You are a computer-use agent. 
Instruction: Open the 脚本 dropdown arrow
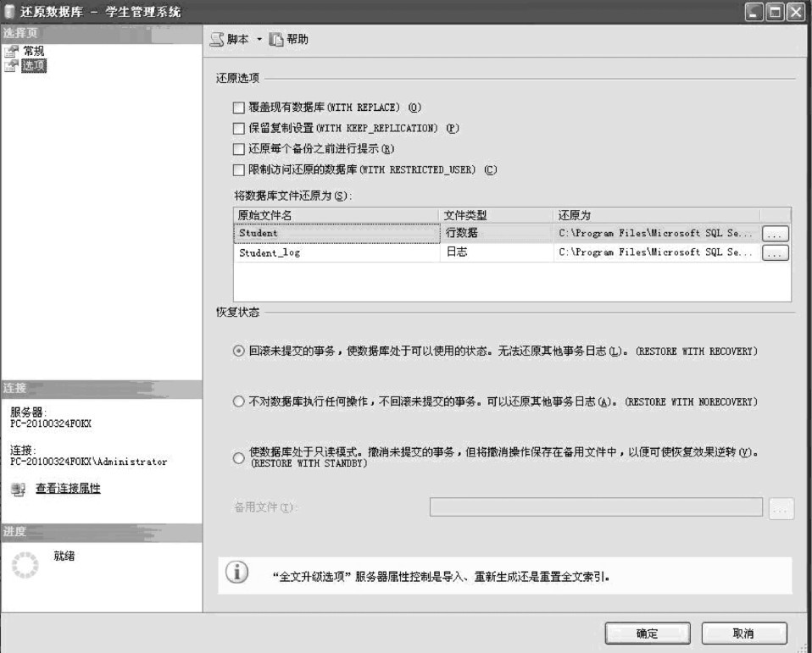tap(259, 39)
